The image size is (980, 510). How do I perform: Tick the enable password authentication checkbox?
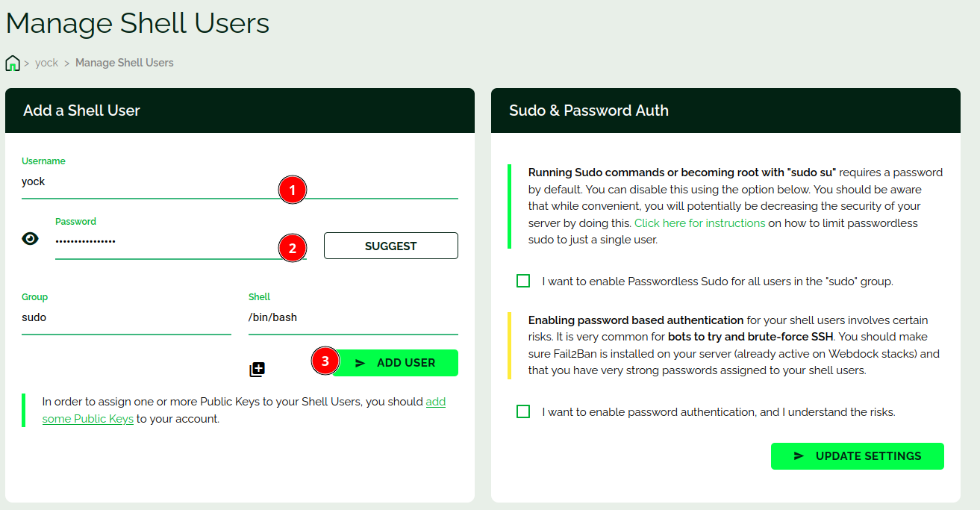click(523, 411)
